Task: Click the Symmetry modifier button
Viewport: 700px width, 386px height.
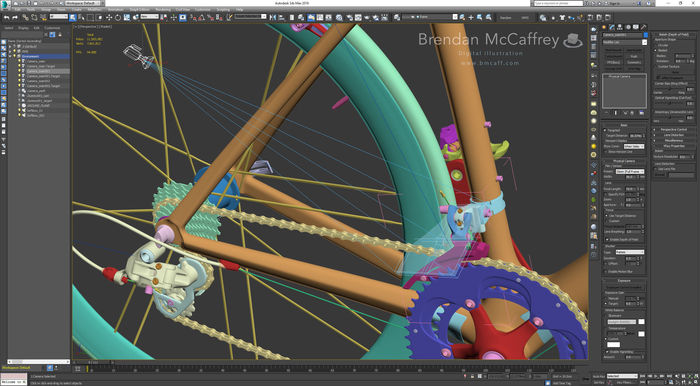Action: coord(634,62)
